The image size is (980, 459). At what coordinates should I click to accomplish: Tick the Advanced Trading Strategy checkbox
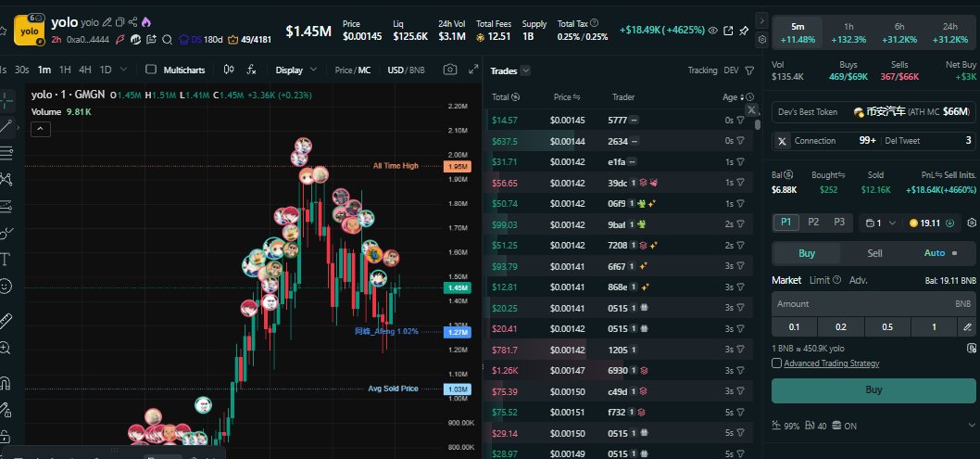pyautogui.click(x=776, y=363)
